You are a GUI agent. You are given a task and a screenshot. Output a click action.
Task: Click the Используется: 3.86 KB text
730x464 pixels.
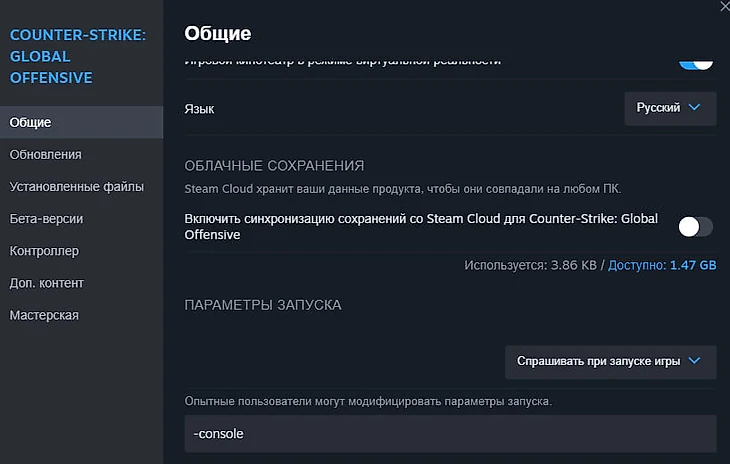click(530, 265)
